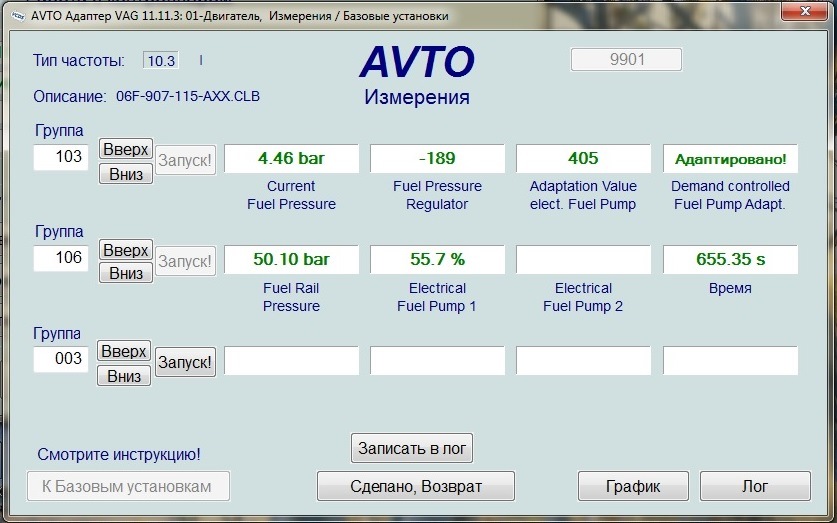Viewport: 837px width, 523px height.
Task: Click the first empty field of group 003
Action: (x=291, y=360)
